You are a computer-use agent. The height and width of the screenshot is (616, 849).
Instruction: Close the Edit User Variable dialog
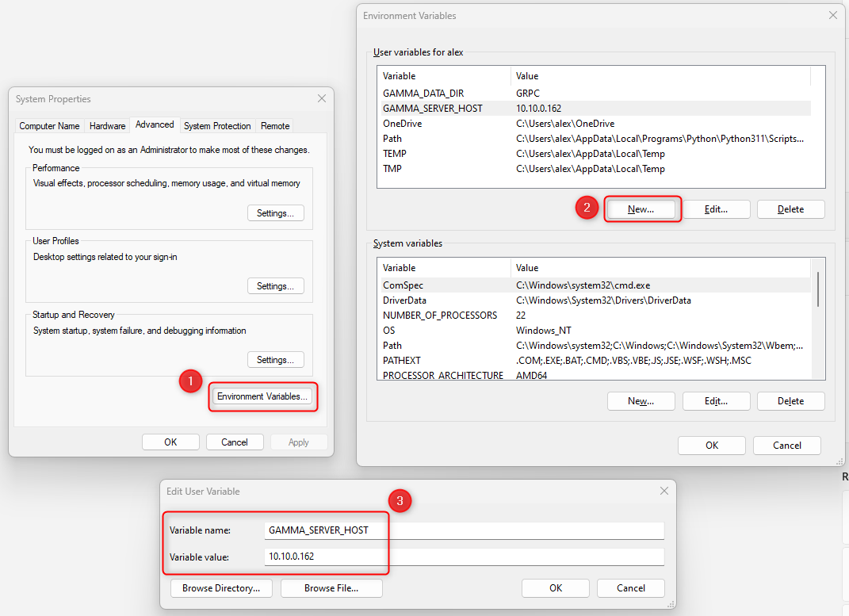664,492
